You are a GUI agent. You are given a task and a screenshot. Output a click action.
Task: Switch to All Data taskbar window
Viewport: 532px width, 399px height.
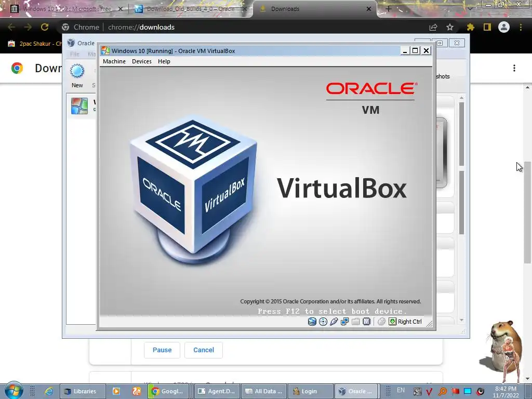[x=263, y=391]
